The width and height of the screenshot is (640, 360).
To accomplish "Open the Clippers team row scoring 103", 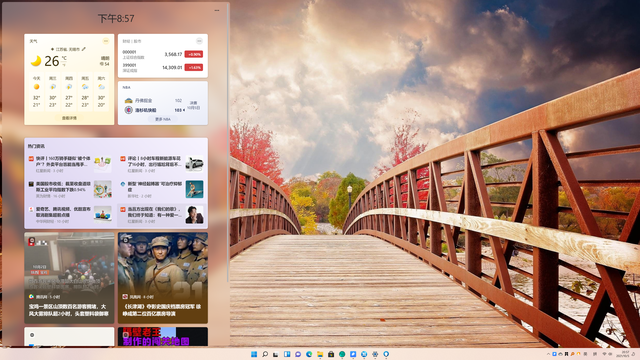I will point(154,110).
